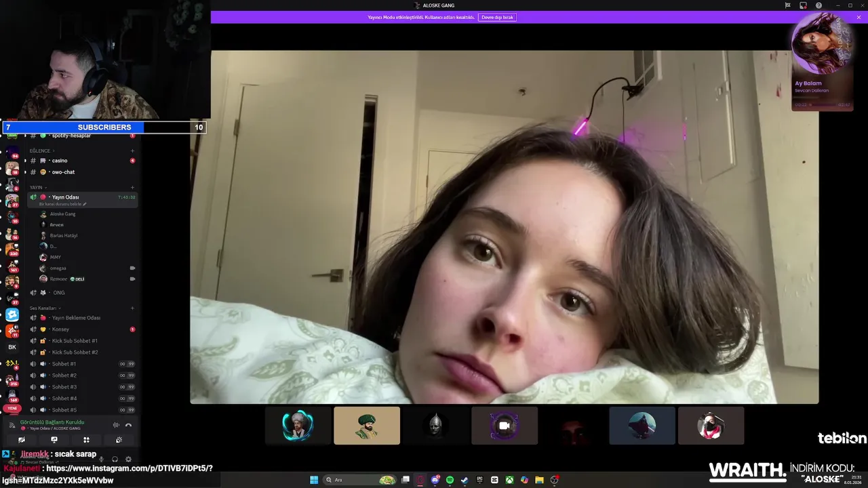Click the taskbar search box Ara
This screenshot has width=868, height=488.
359,480
